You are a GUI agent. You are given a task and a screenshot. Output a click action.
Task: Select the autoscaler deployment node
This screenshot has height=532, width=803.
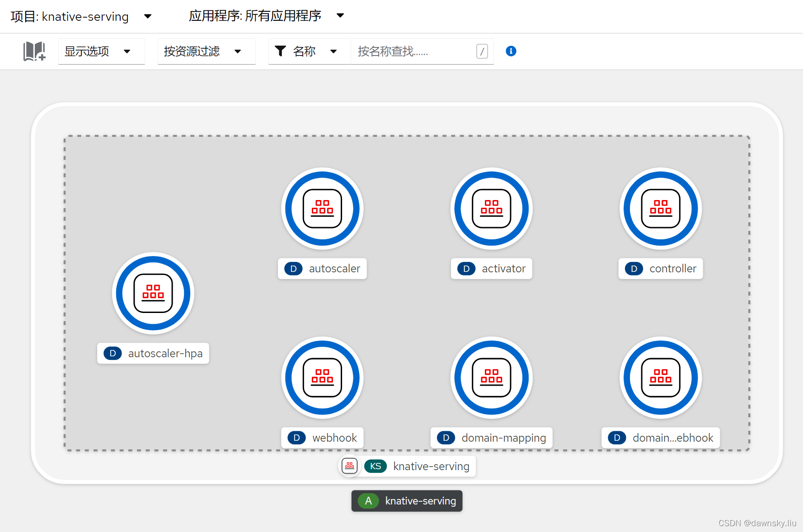322,209
